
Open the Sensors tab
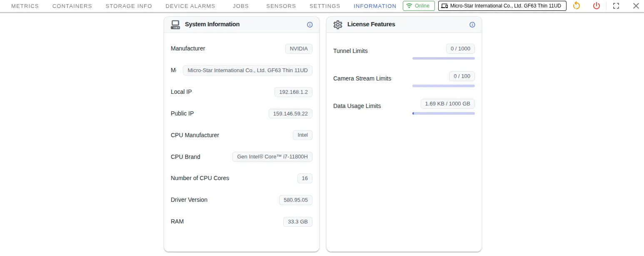[281, 6]
